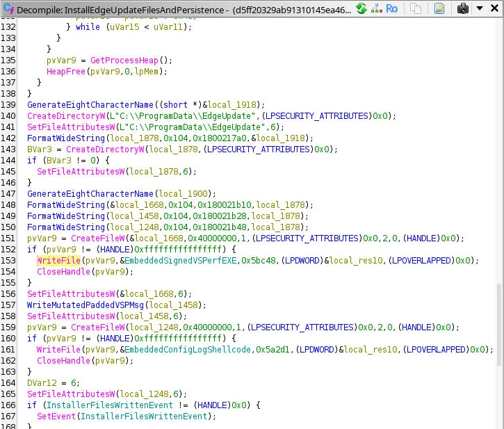
Task: Click the 'while' keyword on line 132
Action: click(88, 27)
